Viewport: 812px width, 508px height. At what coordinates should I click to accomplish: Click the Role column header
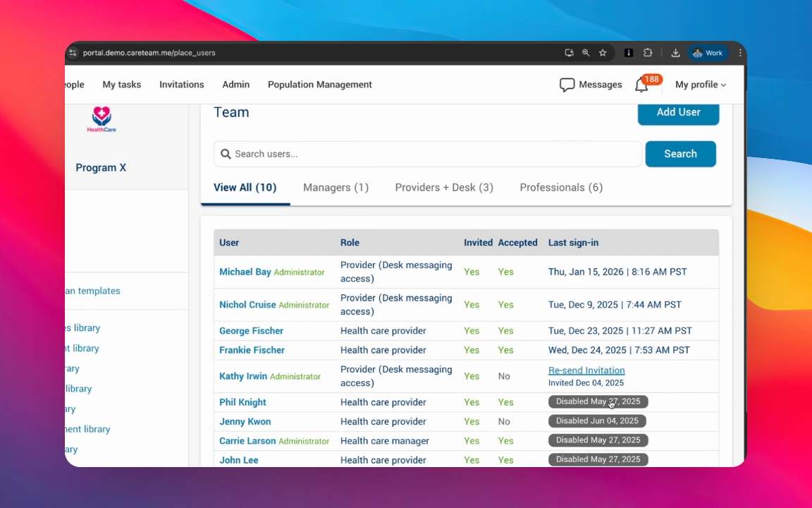pyautogui.click(x=350, y=243)
